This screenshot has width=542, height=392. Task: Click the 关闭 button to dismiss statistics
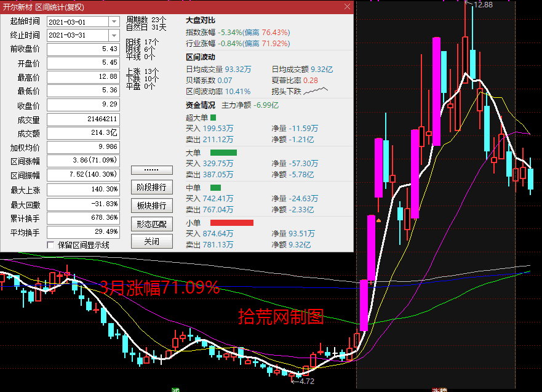[151, 241]
